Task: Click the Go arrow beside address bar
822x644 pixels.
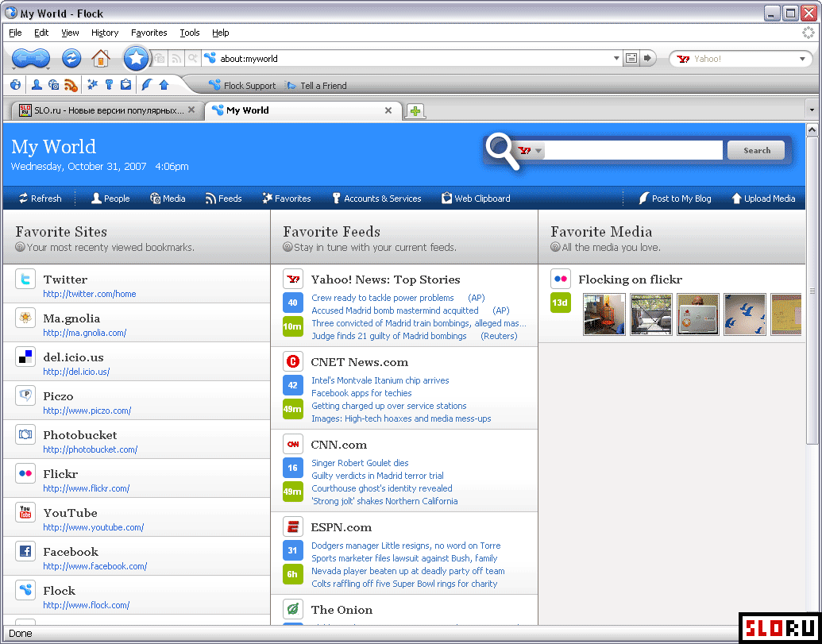Action: point(648,58)
